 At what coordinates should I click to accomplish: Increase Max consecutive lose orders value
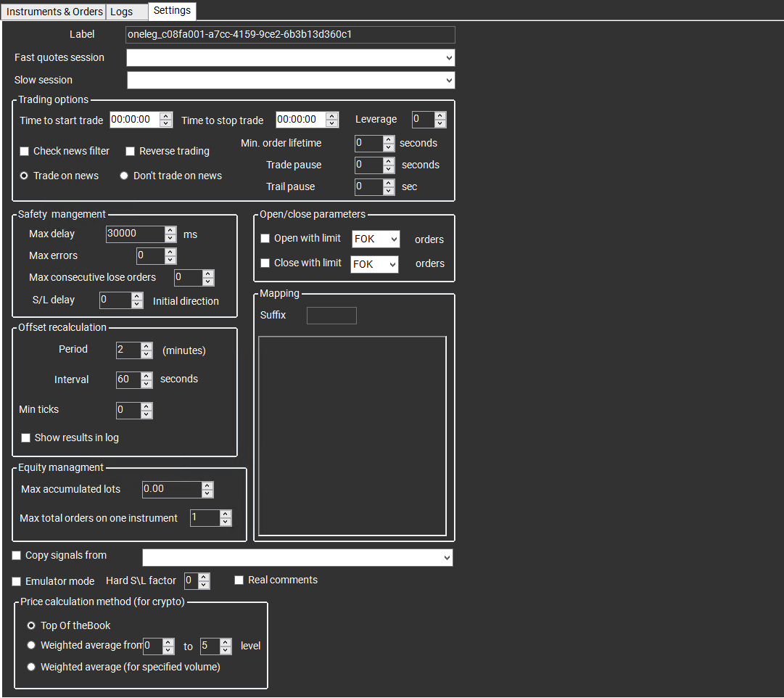pyautogui.click(x=208, y=274)
